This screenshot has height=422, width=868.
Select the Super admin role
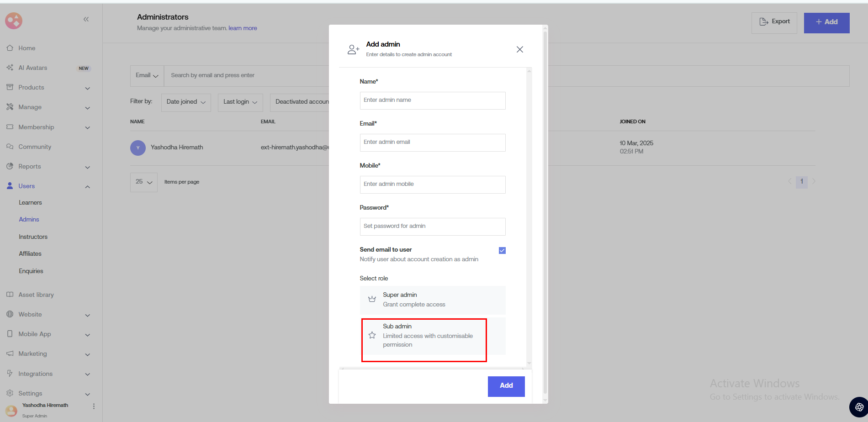click(432, 300)
